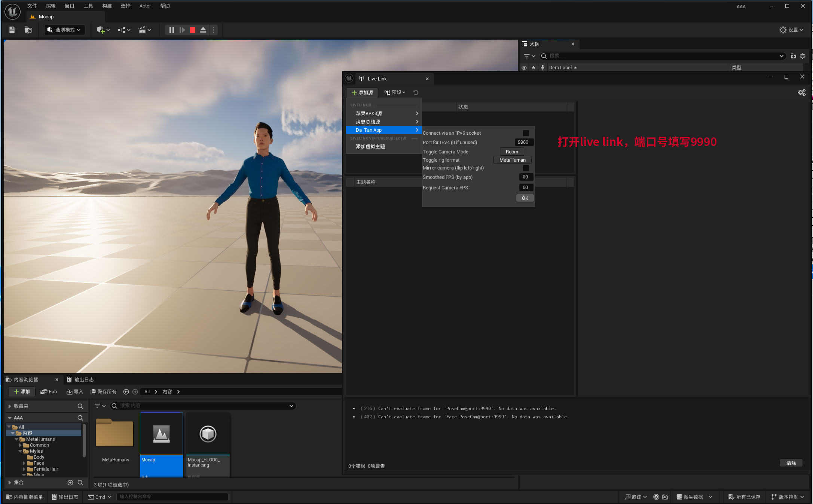Click OK to confirm Live Link source

525,198
